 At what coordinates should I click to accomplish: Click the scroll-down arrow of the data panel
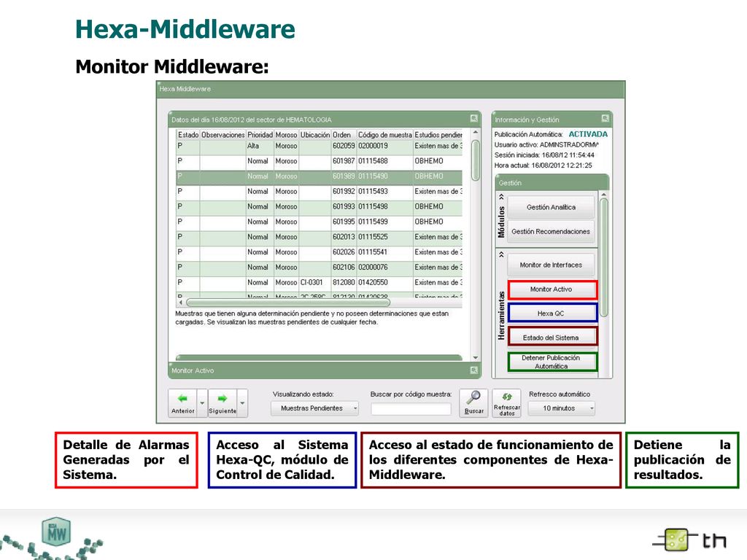(475, 357)
